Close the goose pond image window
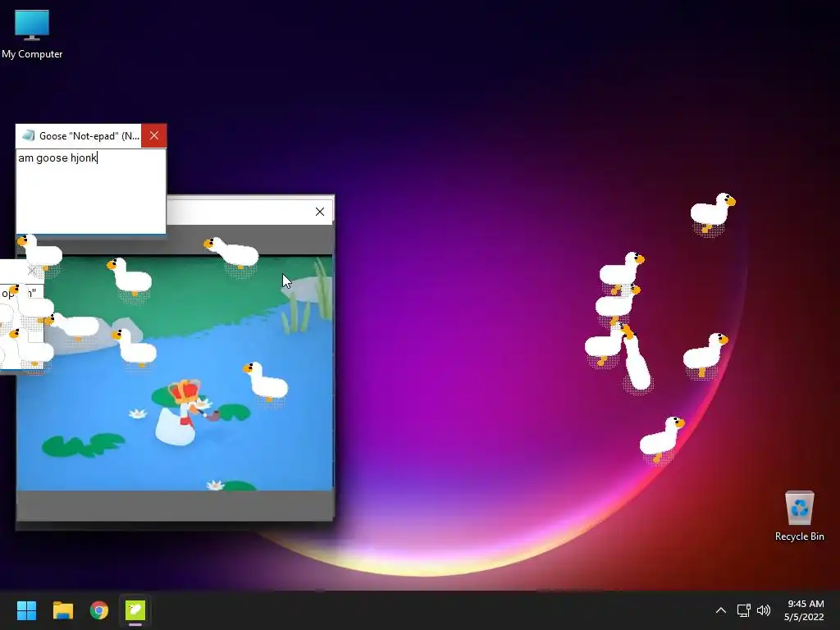The width and height of the screenshot is (840, 630). [x=320, y=212]
